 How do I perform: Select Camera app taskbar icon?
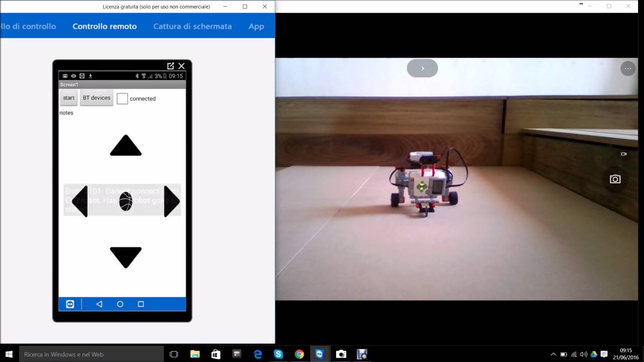(x=341, y=354)
